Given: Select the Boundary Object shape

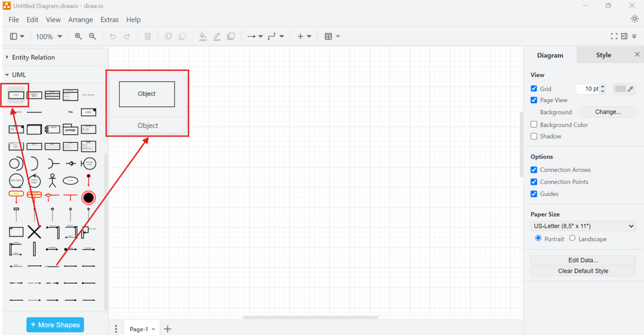Looking at the screenshot, I should 88,163.
